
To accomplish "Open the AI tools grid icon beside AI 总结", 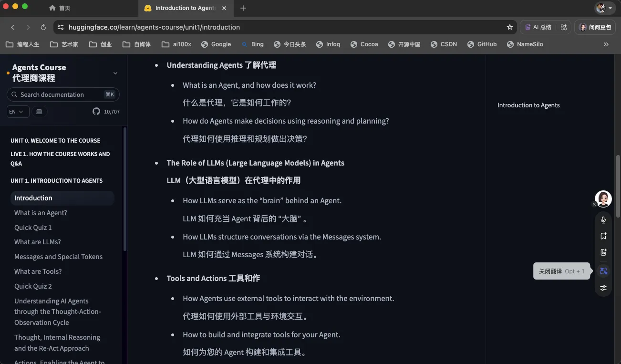I will (563, 27).
